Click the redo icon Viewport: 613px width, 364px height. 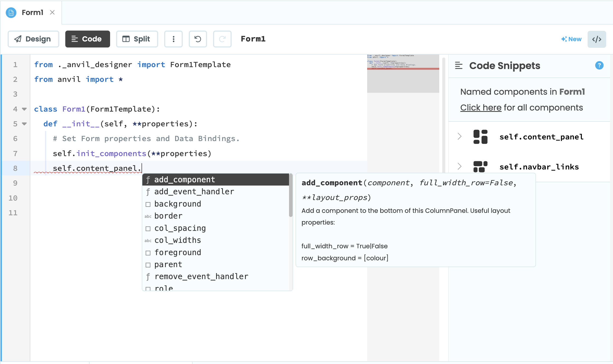(x=221, y=39)
